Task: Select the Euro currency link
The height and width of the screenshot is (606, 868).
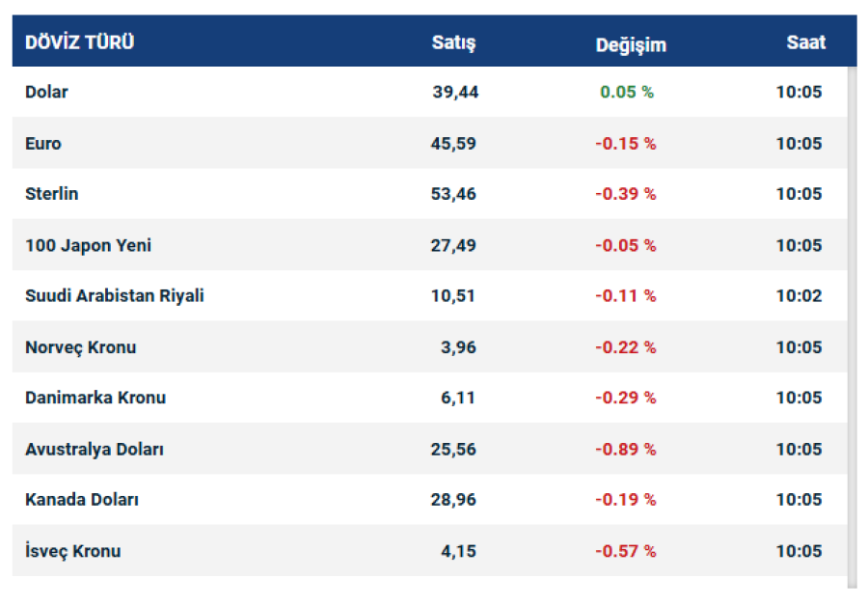Action: [x=43, y=144]
